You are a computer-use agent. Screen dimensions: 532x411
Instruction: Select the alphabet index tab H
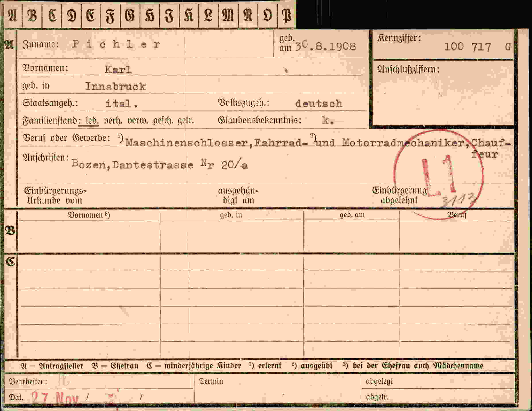coord(150,16)
